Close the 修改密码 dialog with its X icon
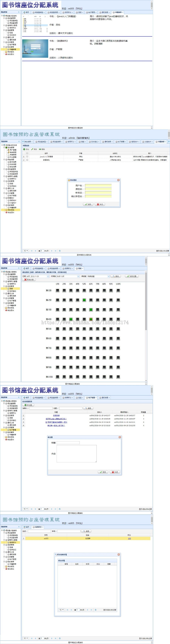The width and height of the screenshot is (170, 644). (x=118, y=180)
